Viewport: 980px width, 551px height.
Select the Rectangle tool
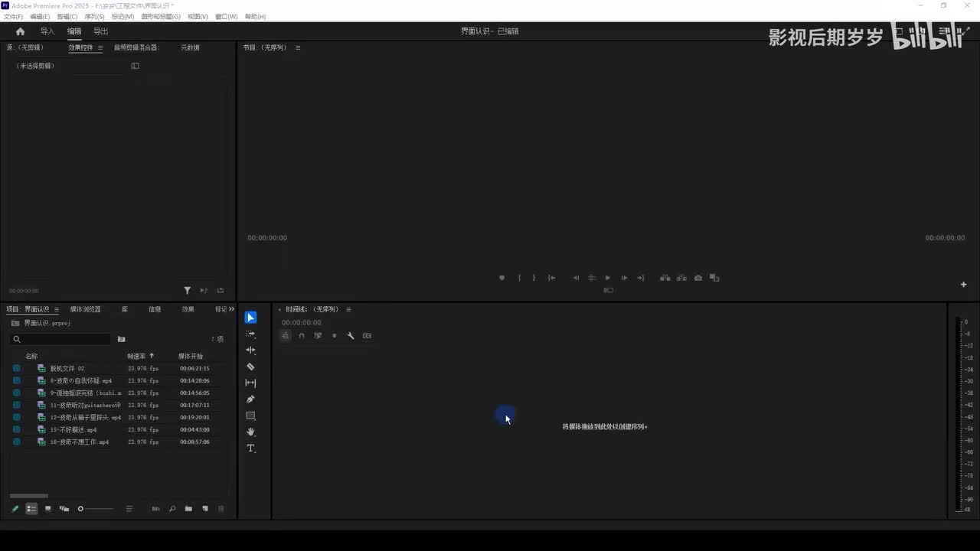tap(250, 416)
